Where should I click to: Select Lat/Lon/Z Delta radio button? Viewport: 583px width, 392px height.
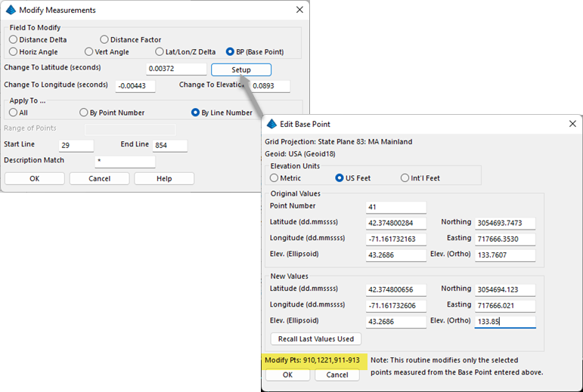click(160, 52)
